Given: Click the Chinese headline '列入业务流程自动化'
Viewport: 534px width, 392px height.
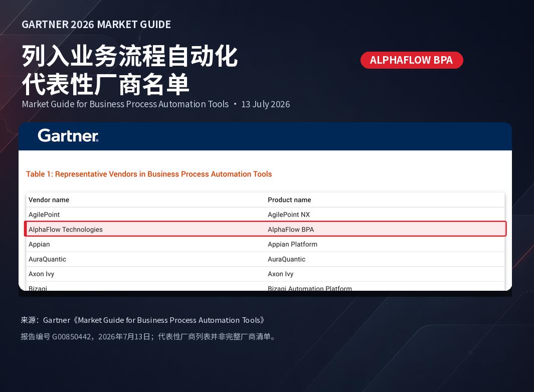Looking at the screenshot, I should point(129,56).
